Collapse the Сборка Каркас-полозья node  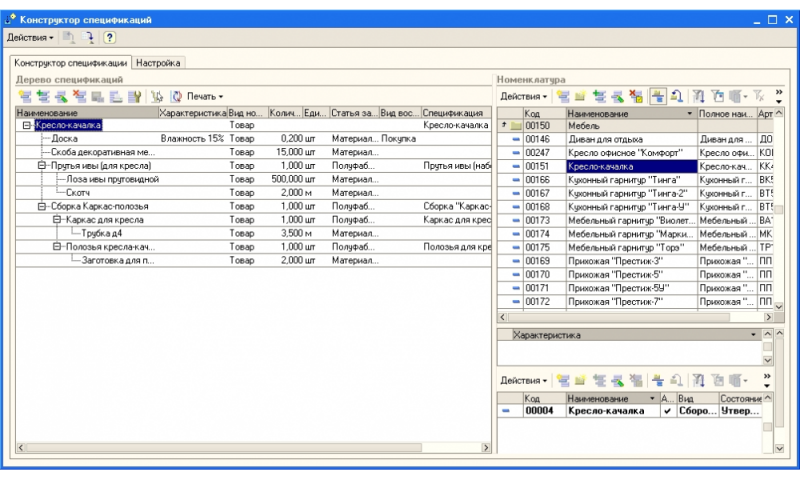pos(42,206)
